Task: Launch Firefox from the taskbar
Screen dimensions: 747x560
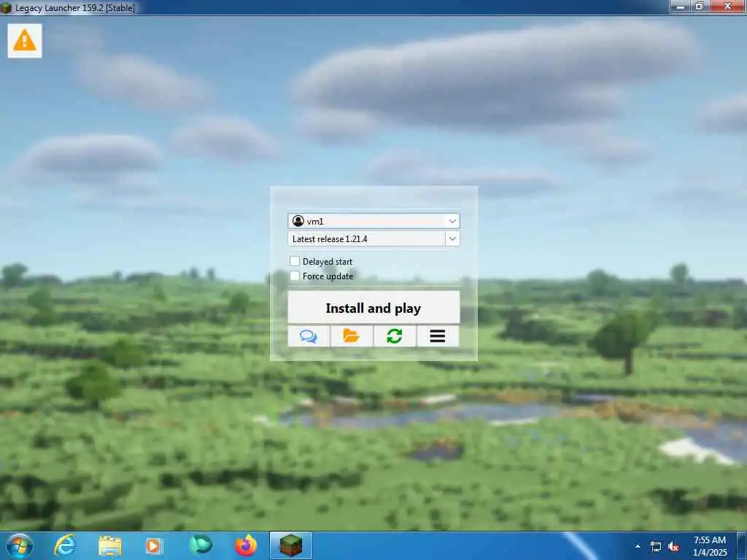Action: click(246, 545)
